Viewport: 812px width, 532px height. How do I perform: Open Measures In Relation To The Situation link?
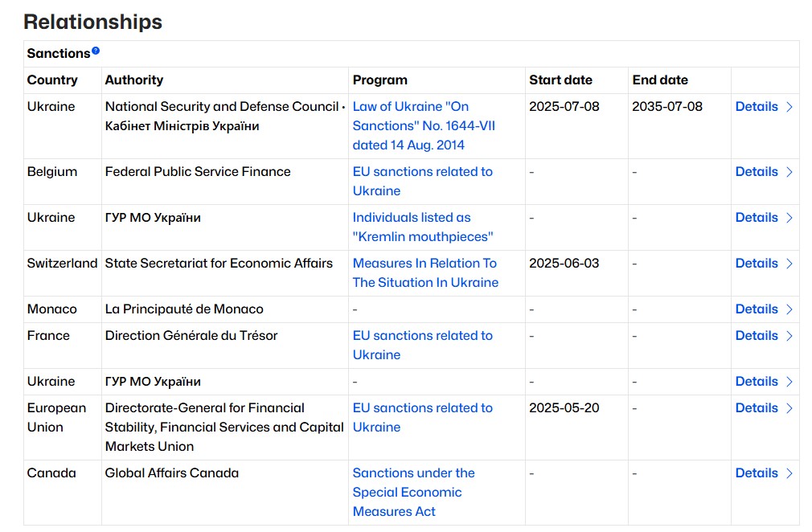click(x=425, y=272)
